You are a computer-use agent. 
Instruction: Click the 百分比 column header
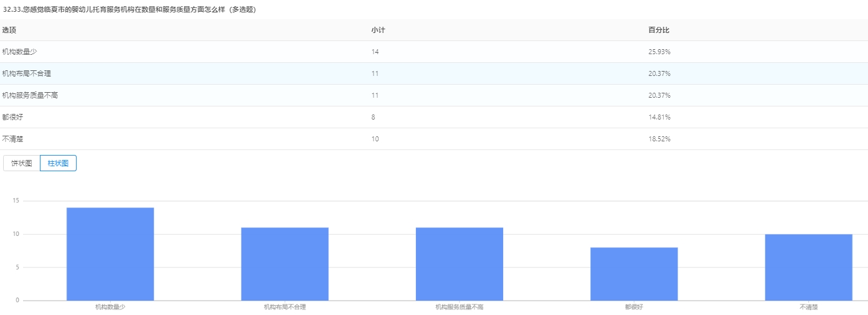pos(658,30)
